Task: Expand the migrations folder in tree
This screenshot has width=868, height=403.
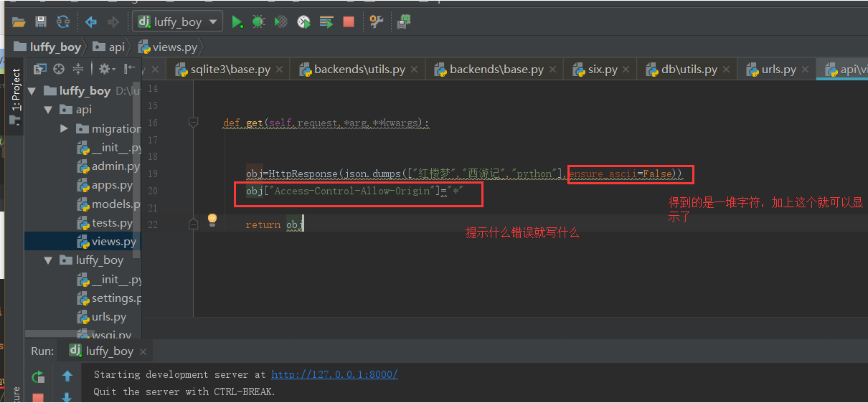Action: 65,128
